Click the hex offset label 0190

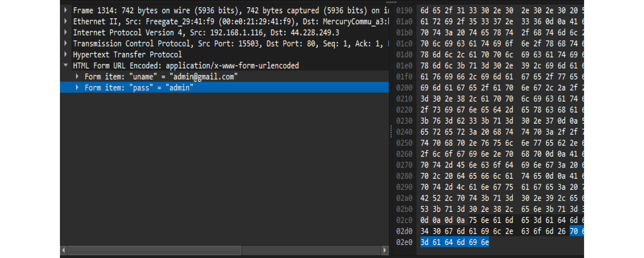click(404, 10)
